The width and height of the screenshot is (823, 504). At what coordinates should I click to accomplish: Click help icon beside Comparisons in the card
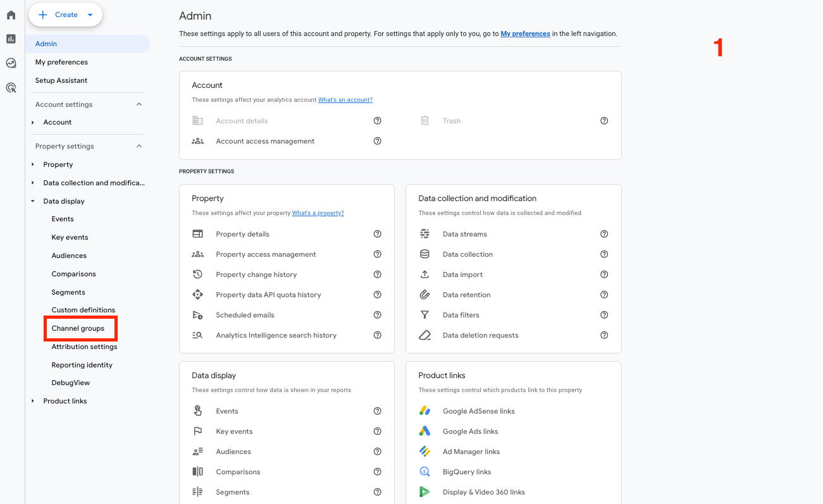pos(378,472)
